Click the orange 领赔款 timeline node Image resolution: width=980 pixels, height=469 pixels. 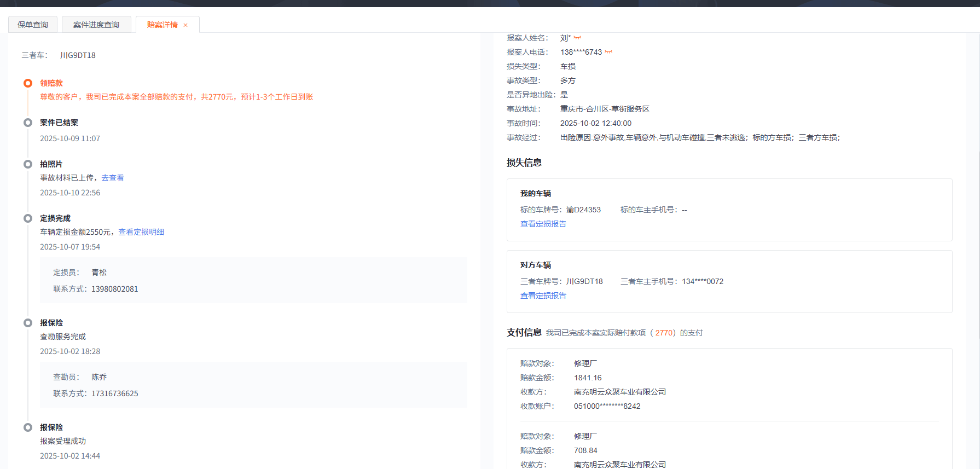28,83
